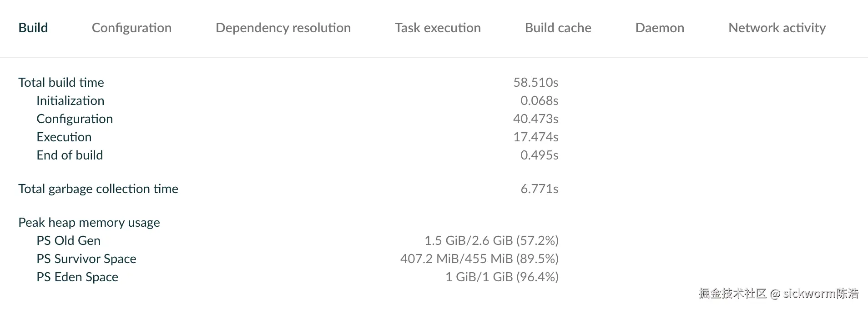
Task: Select the Task execution tab
Action: (438, 28)
